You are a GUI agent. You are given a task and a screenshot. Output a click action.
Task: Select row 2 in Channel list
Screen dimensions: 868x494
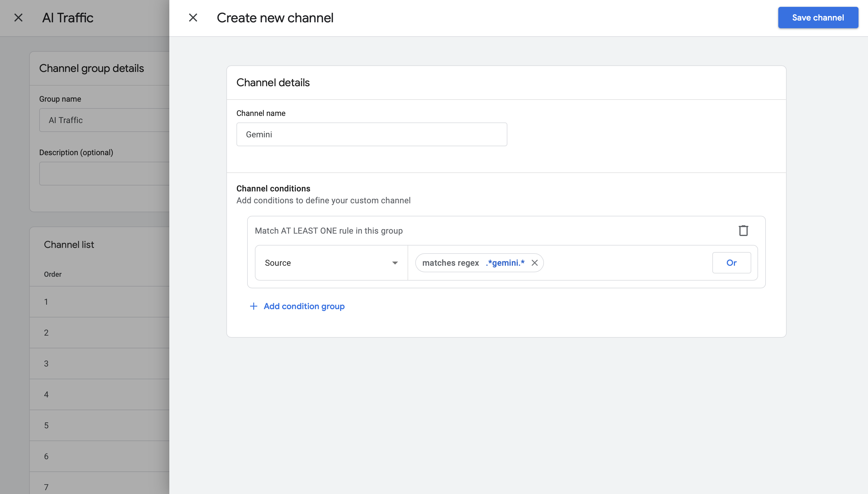point(99,333)
